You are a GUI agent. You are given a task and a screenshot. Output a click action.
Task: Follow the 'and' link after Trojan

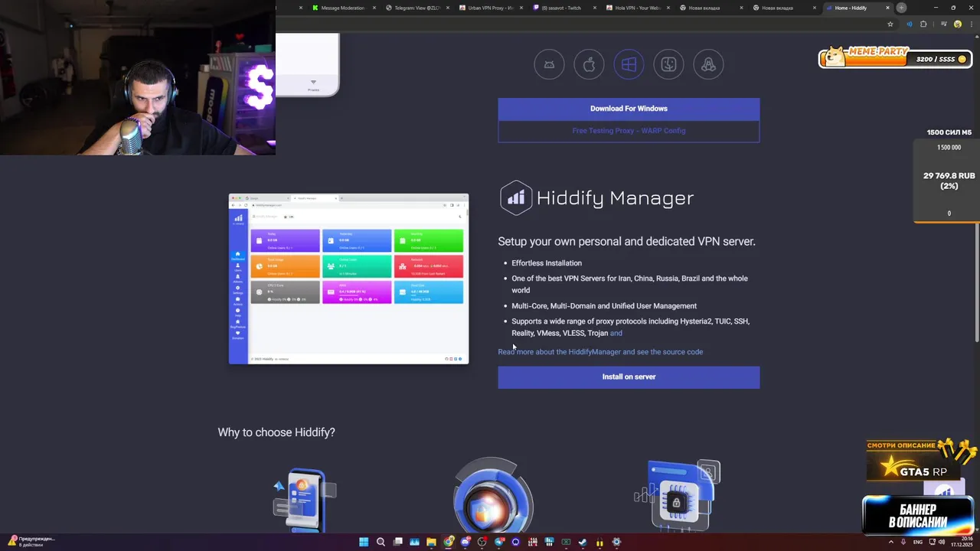(x=616, y=333)
